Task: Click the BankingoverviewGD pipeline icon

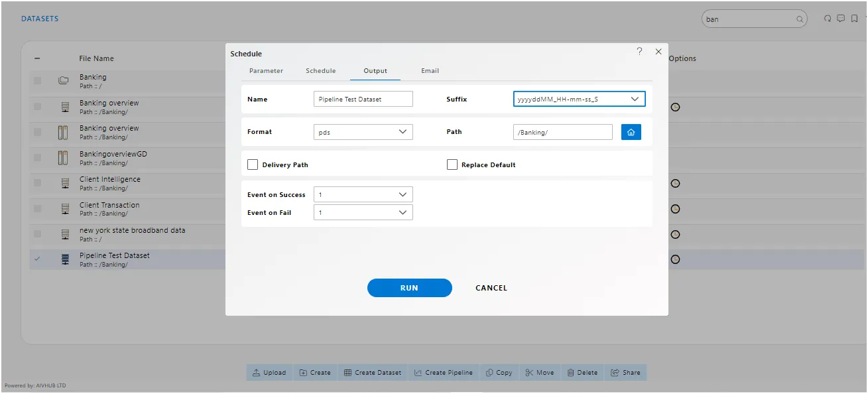Action: tap(64, 158)
